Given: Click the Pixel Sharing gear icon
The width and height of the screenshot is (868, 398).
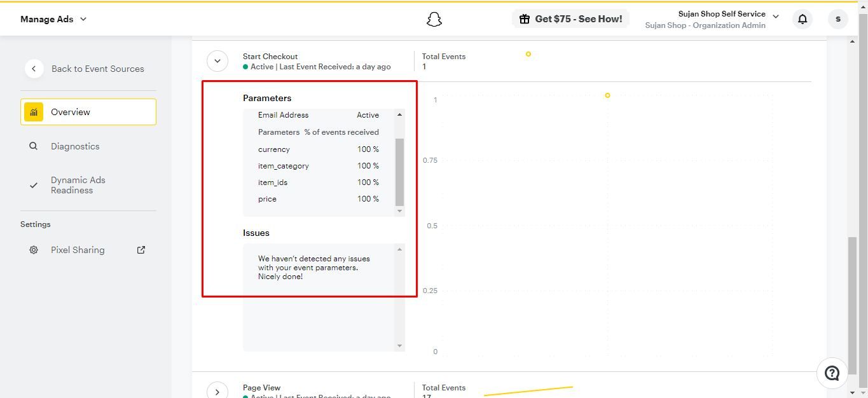Looking at the screenshot, I should tap(34, 250).
